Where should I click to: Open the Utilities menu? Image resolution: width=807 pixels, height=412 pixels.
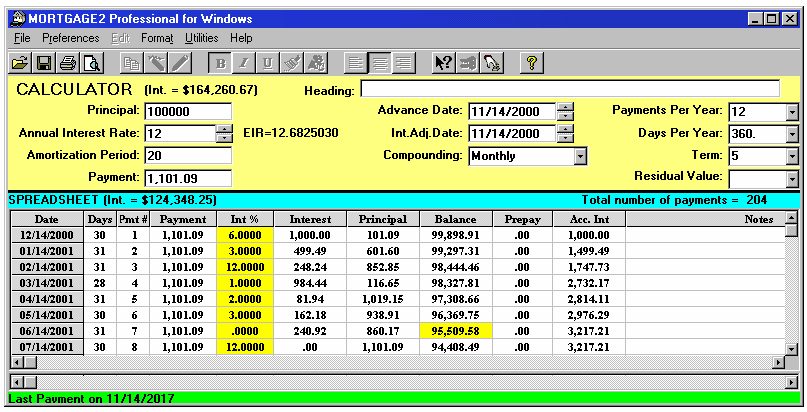(202, 38)
